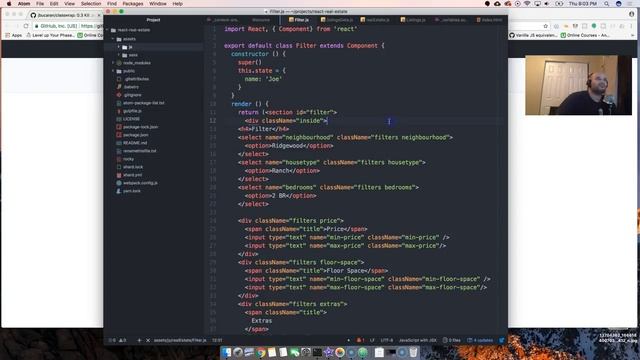The image size is (640, 360).
Task: Open the View menu
Action: (x=69, y=4)
